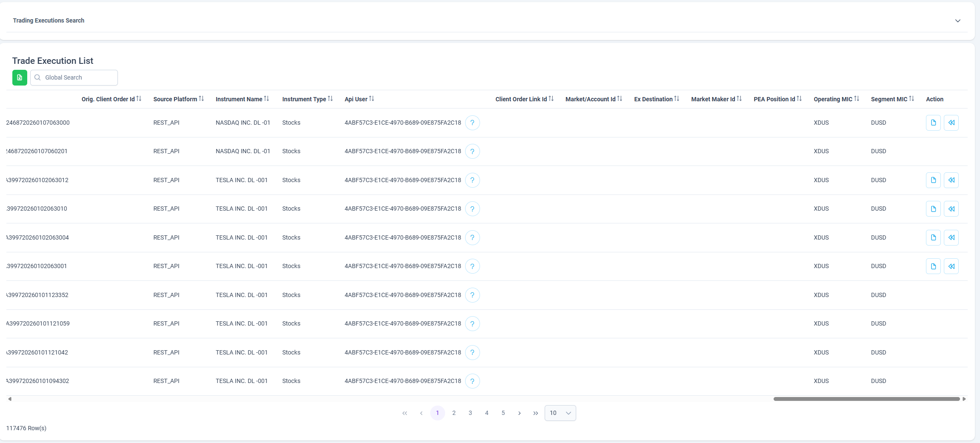Screen dimensions: 980x443
Task: Click the document icon for order ending 063012
Action: pos(933,180)
